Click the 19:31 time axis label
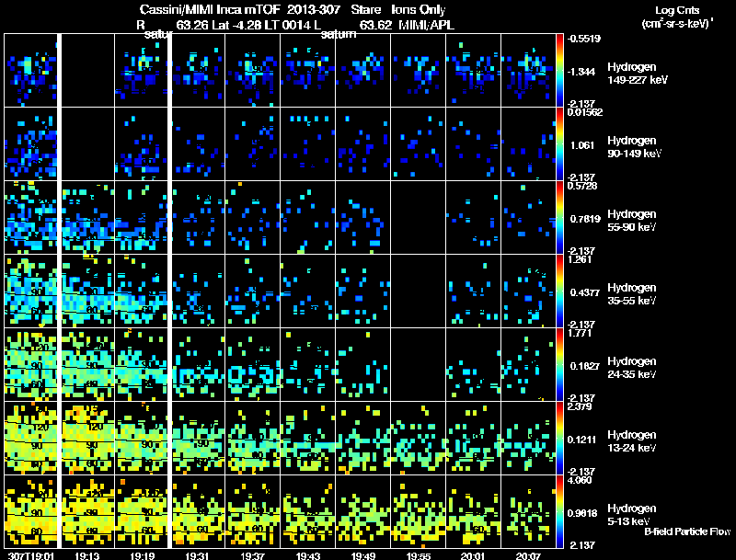736x560 pixels. pyautogui.click(x=197, y=555)
